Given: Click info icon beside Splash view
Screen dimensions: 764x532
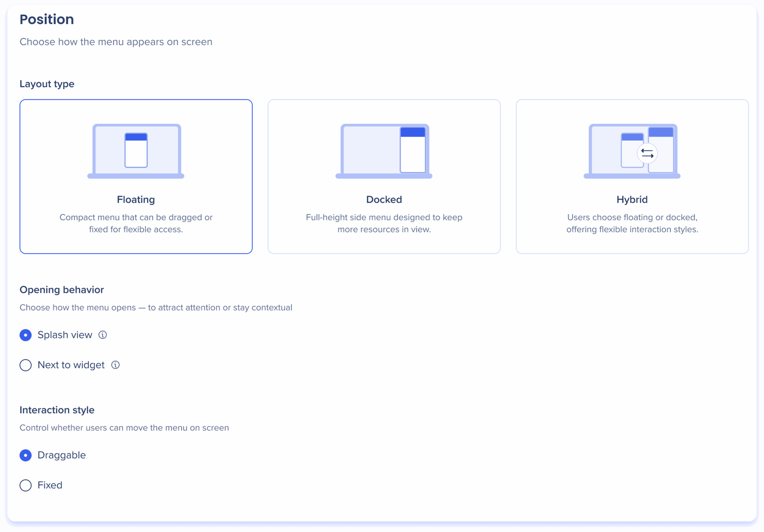Looking at the screenshot, I should (x=102, y=335).
